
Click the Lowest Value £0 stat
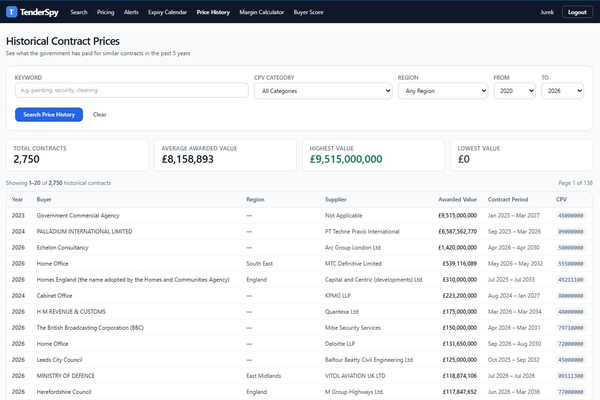click(x=464, y=159)
